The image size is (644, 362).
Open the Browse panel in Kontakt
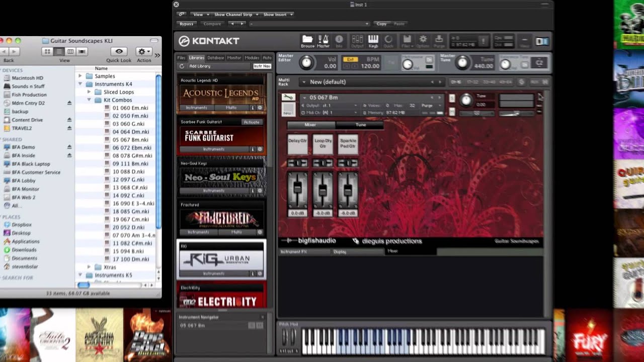click(307, 41)
